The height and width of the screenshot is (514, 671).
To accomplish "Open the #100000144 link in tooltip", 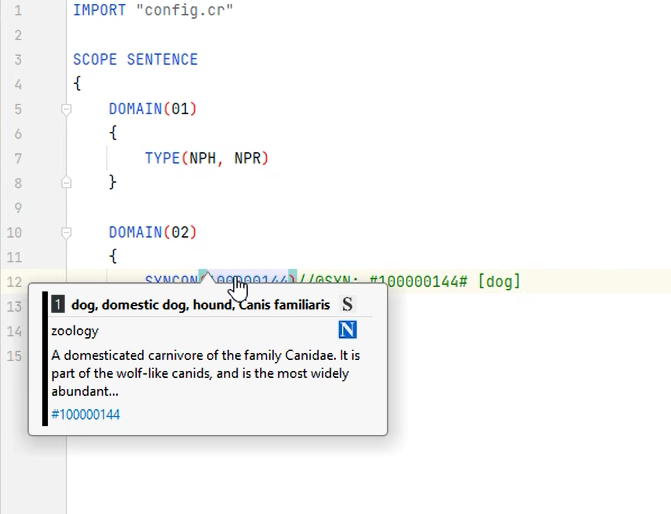I will 85,414.
